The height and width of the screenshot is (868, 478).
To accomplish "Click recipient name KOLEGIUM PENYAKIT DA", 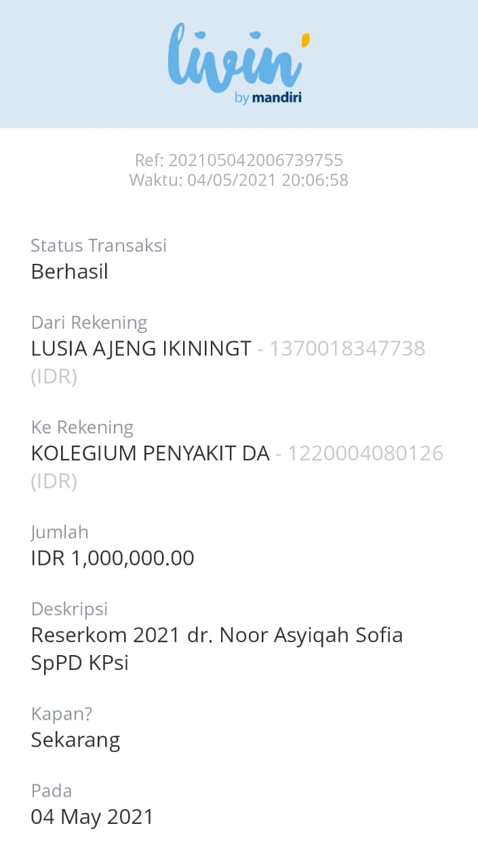I will [151, 454].
